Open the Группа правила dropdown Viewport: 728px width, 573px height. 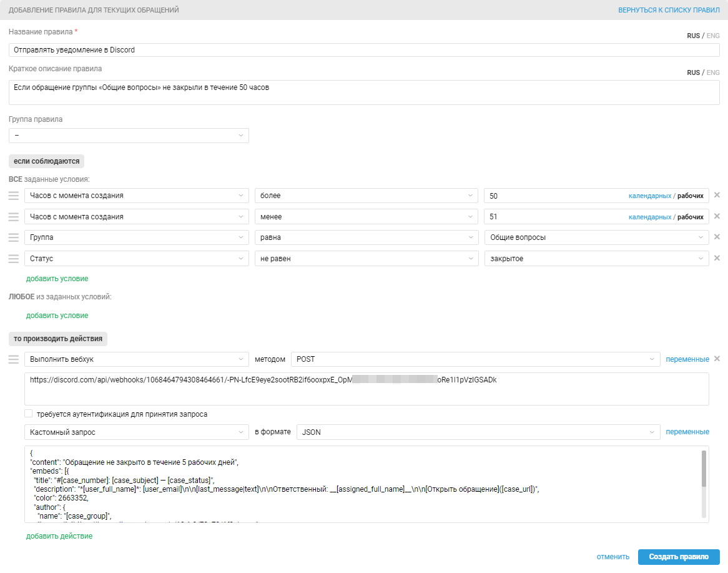[129, 135]
